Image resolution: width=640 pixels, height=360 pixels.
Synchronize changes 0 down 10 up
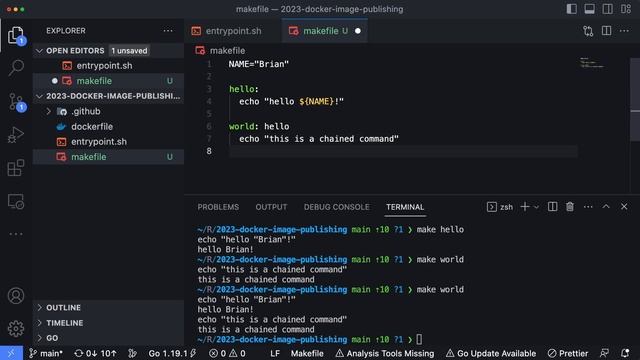96,353
